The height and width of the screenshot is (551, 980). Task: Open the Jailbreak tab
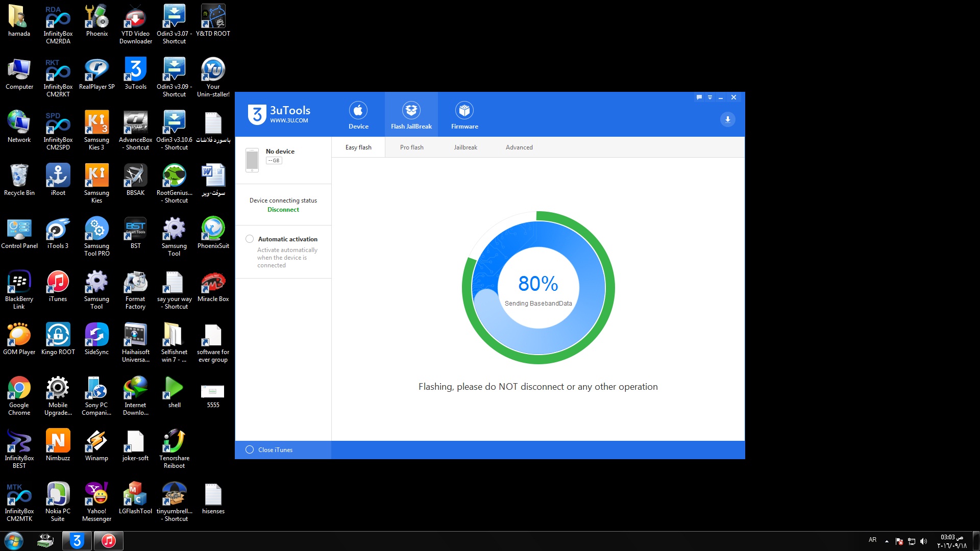coord(465,147)
